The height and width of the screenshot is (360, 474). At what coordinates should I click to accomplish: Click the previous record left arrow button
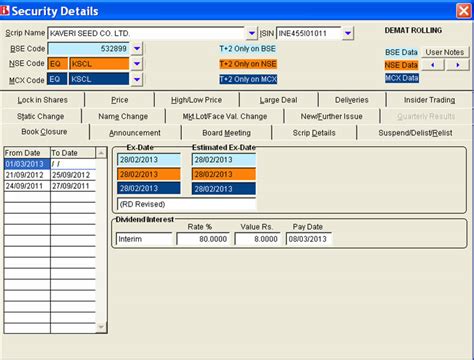point(433,65)
